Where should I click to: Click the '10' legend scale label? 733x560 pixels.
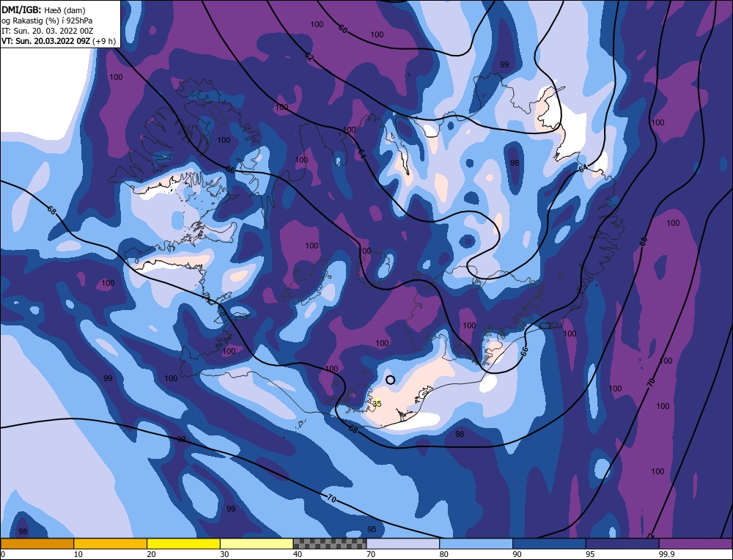pyautogui.click(x=78, y=554)
